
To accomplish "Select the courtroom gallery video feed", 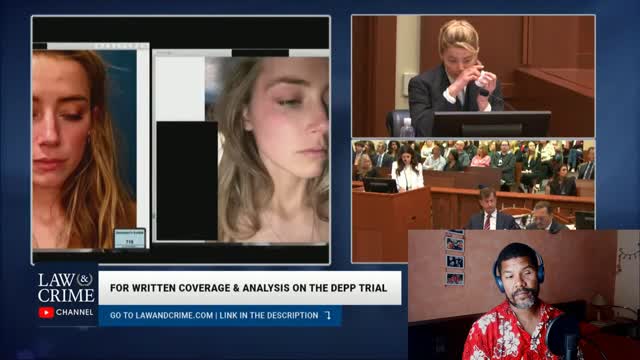I will point(473,184).
